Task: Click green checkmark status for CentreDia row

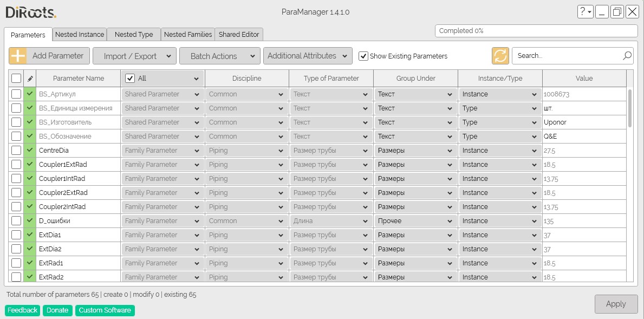Action: [x=30, y=151]
